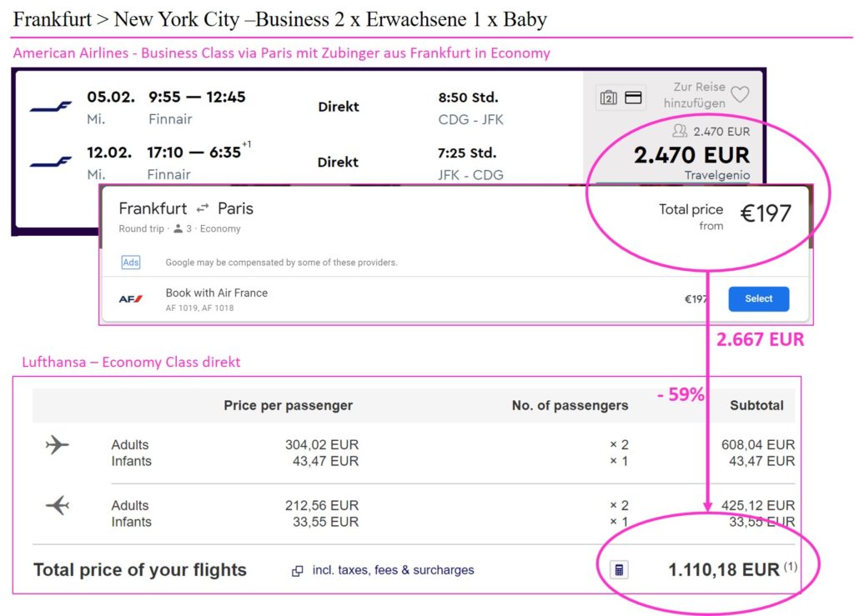The height and width of the screenshot is (616, 854).
Task: Click Zur Reise hinzufügen text
Action: tap(695, 95)
